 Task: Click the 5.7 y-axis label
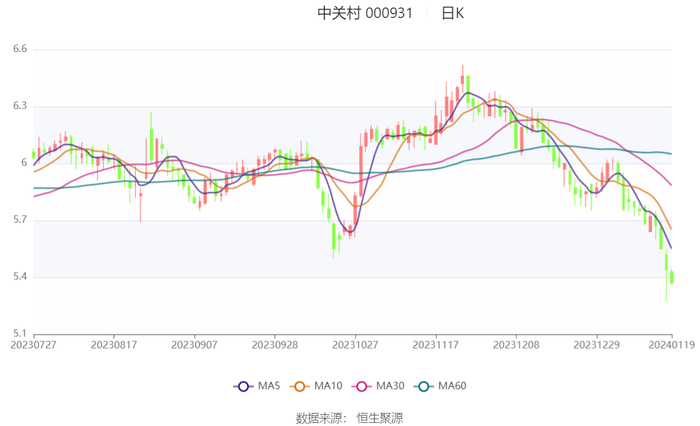(20, 219)
